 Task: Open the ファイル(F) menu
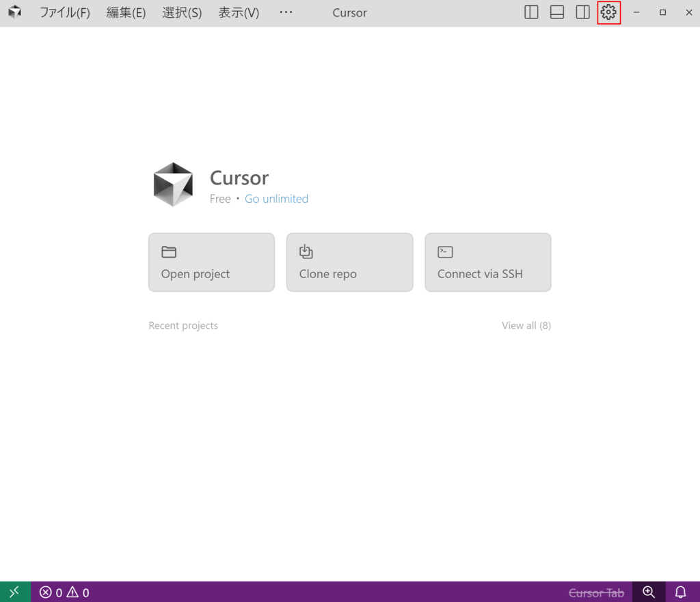[x=64, y=13]
